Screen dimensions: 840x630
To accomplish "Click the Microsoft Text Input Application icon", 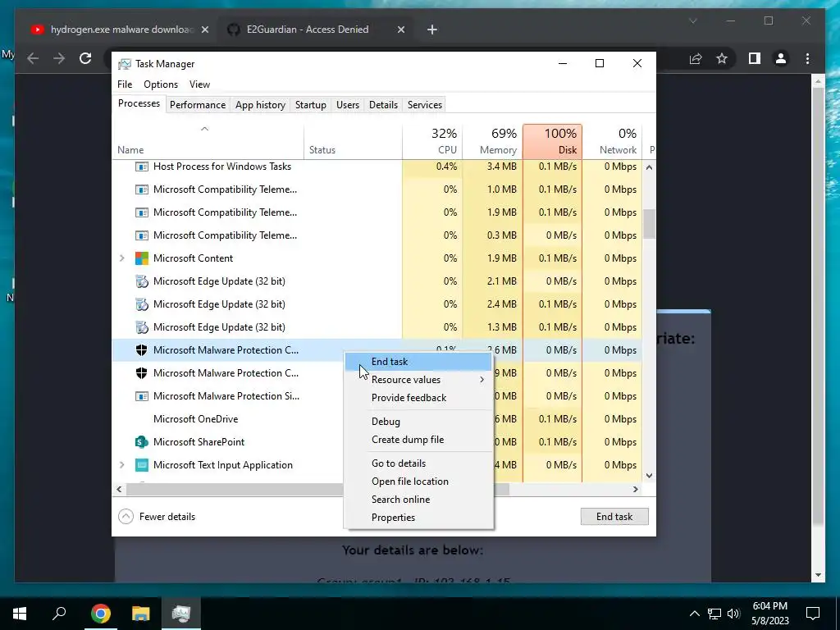I will pos(141,465).
